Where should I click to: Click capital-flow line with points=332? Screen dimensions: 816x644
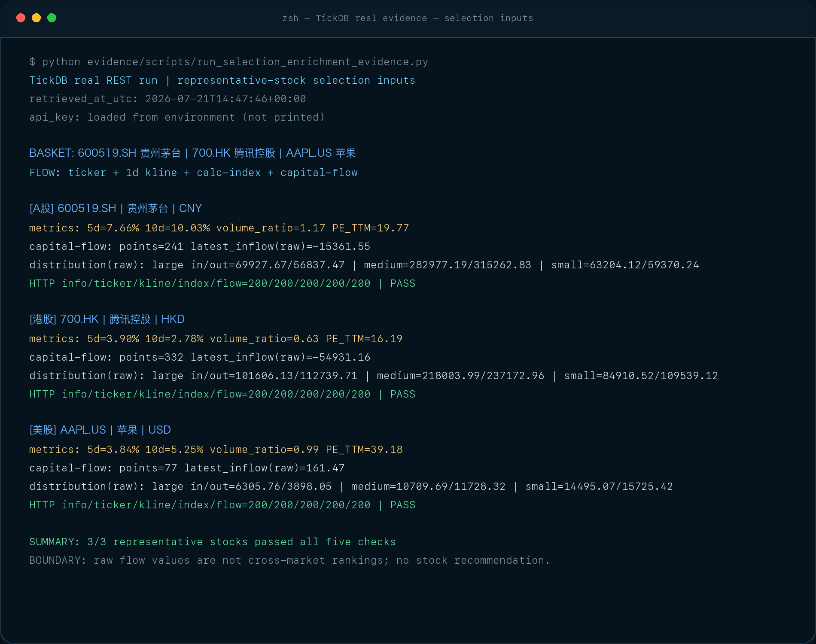tap(200, 357)
